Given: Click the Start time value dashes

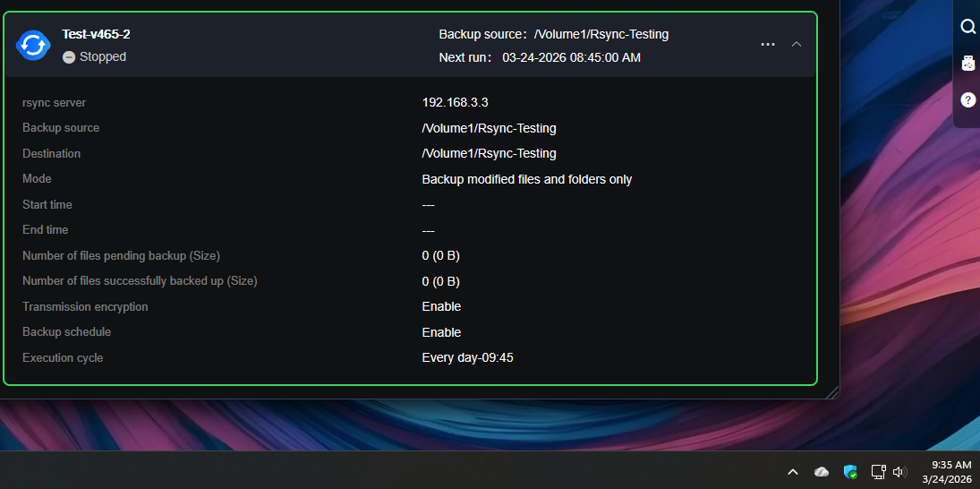Looking at the screenshot, I should [x=428, y=205].
